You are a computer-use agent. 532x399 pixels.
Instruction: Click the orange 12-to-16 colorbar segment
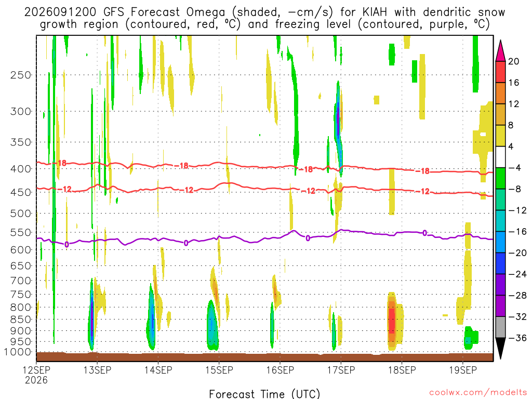pos(500,93)
